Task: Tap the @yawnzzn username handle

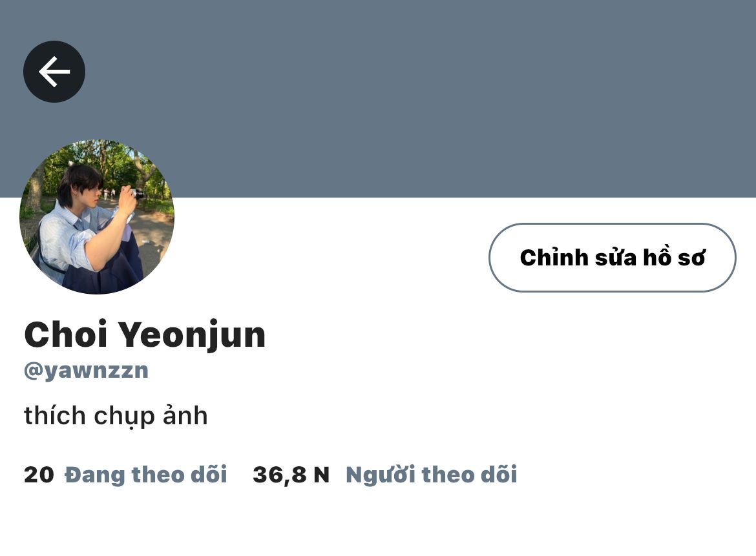Action: coord(87,371)
